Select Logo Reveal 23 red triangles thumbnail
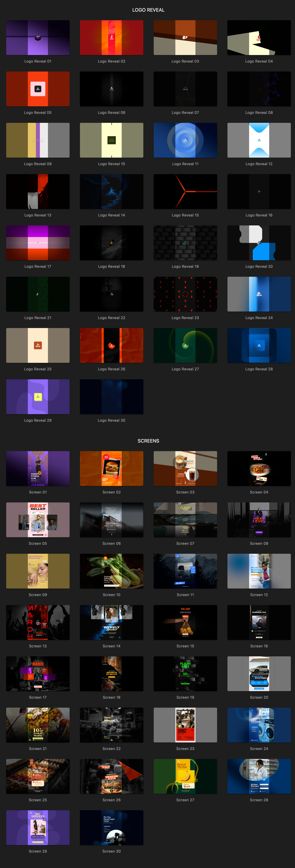Screen dimensions: 295x868 point(185,294)
